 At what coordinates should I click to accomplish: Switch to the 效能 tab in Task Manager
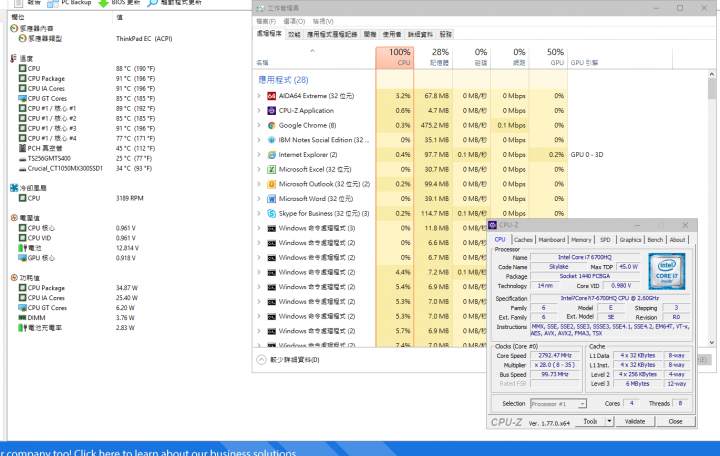point(294,34)
